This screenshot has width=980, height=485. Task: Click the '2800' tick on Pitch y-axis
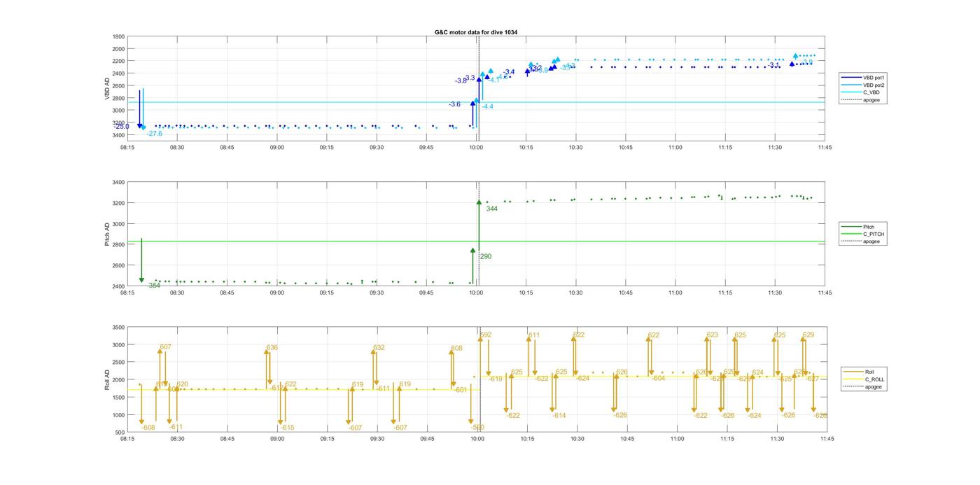coord(119,245)
